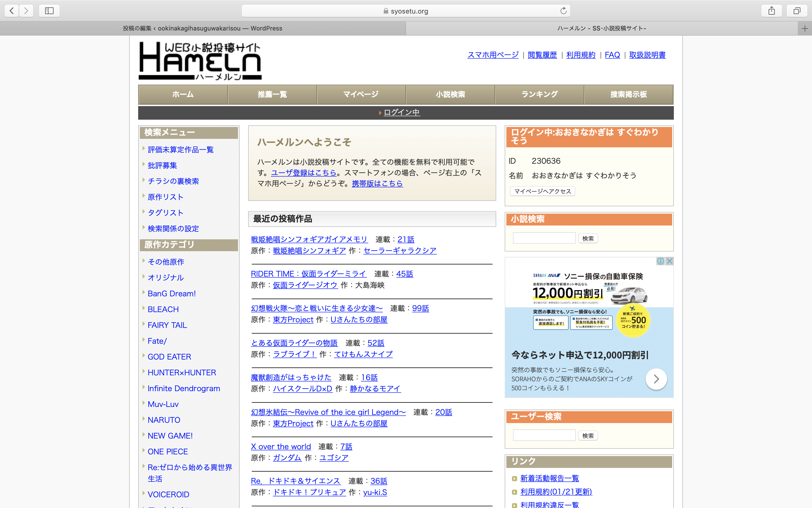This screenshot has height=508, width=812.
Task: Open ハイスクールD×D source link
Action: [x=302, y=389]
